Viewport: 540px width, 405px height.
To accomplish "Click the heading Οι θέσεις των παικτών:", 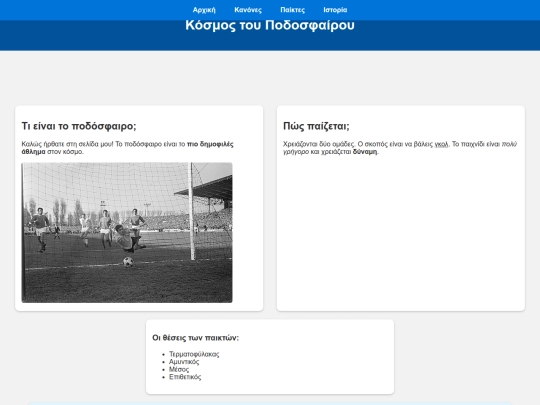I will (x=195, y=338).
